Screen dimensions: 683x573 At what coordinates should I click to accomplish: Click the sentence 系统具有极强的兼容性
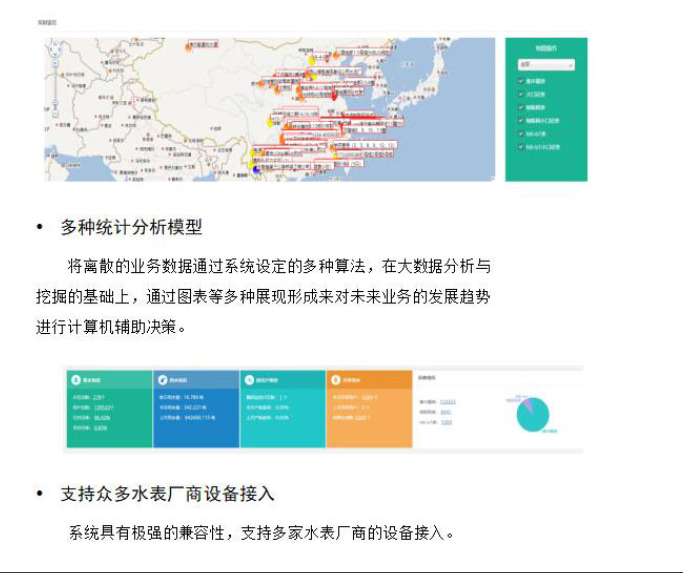tap(146, 533)
